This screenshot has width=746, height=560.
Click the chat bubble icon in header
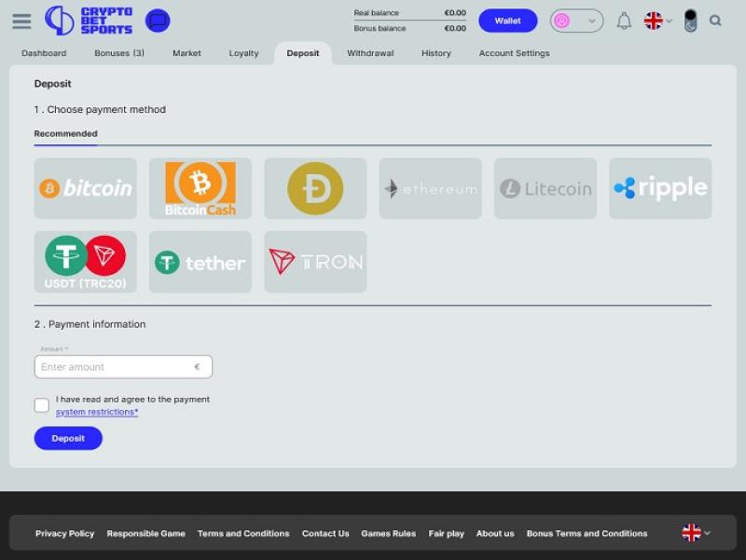click(158, 20)
